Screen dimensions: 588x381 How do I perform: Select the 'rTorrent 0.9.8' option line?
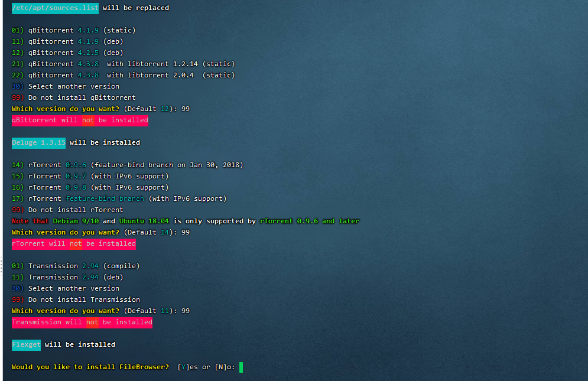click(x=90, y=187)
